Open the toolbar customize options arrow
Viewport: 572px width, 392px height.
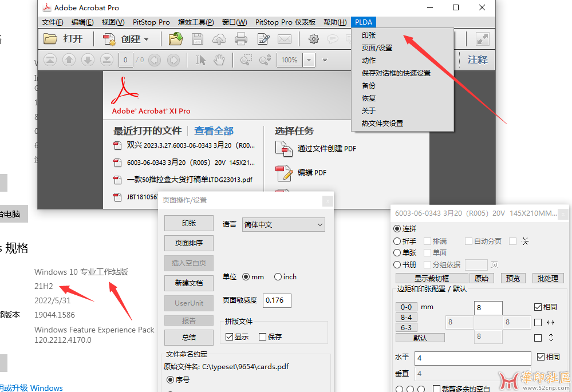325,60
